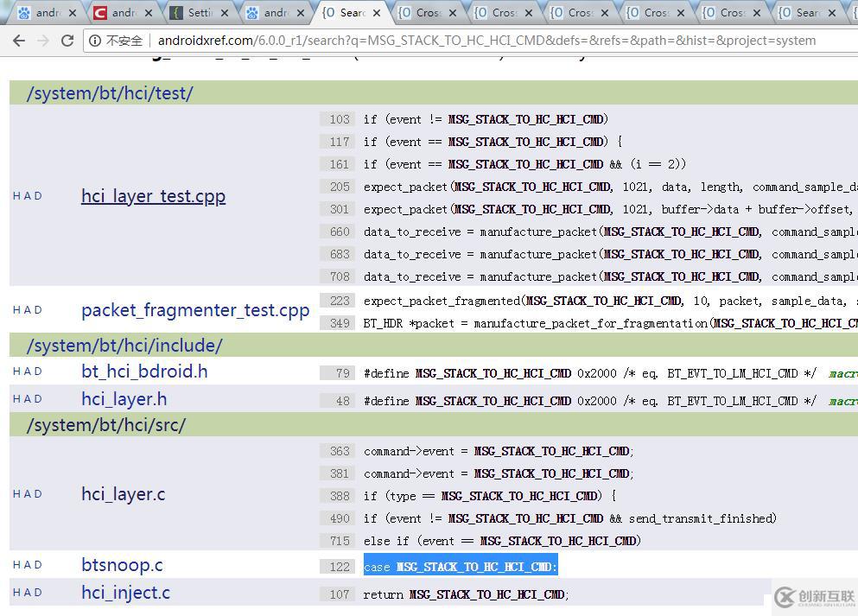Screen dimensions: 858x616
Task: Open the hci_layer.c file link
Action: click(123, 494)
